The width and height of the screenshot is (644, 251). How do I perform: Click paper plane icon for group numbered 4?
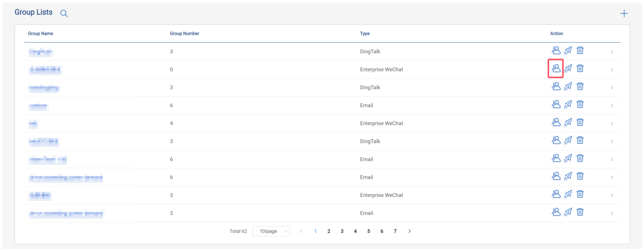(x=568, y=122)
